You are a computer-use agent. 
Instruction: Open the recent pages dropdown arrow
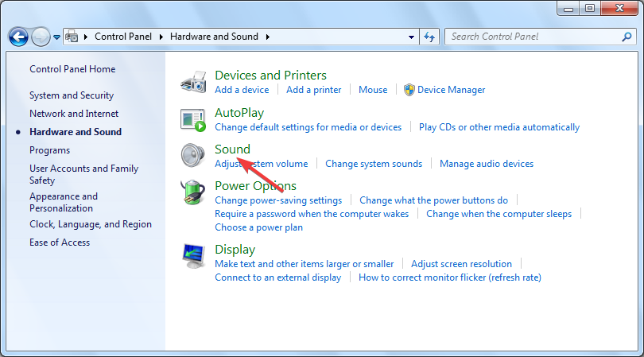coord(56,37)
